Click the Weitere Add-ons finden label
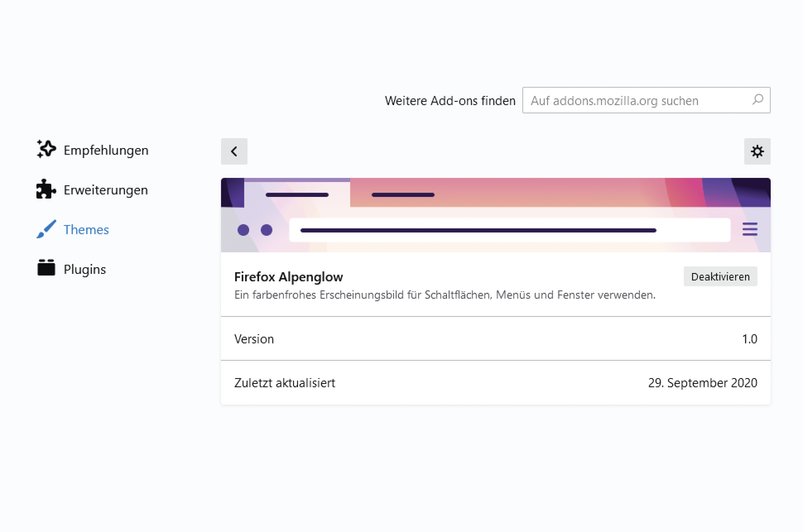This screenshot has height=532, width=803. point(450,101)
